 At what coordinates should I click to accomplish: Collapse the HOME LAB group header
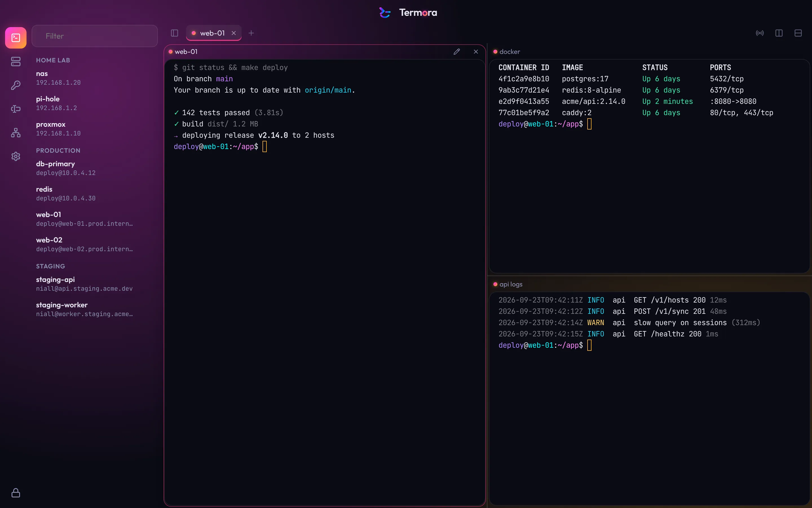click(x=53, y=60)
